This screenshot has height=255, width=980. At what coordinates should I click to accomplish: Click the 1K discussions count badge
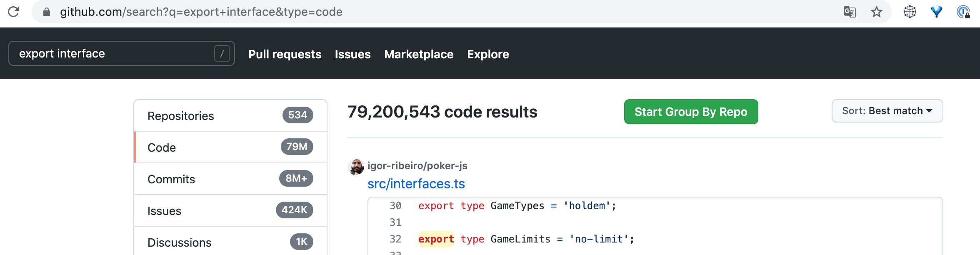(302, 242)
